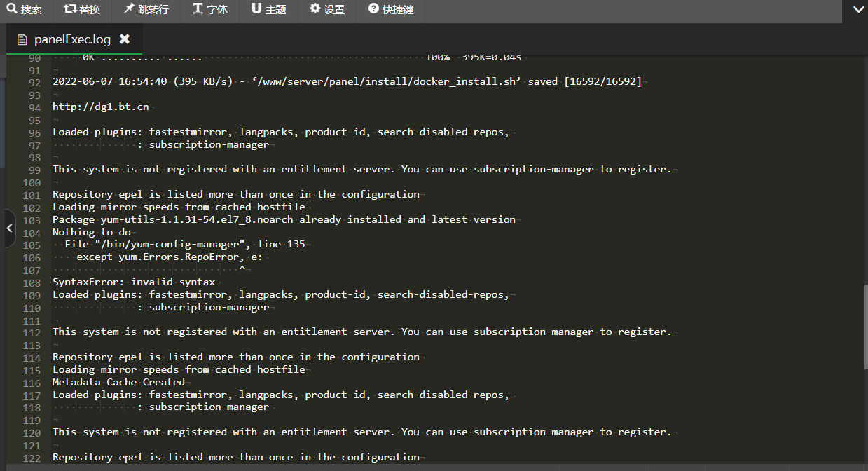This screenshot has height=471, width=868.
Task: Open the 主题 theme selector
Action: coord(269,10)
